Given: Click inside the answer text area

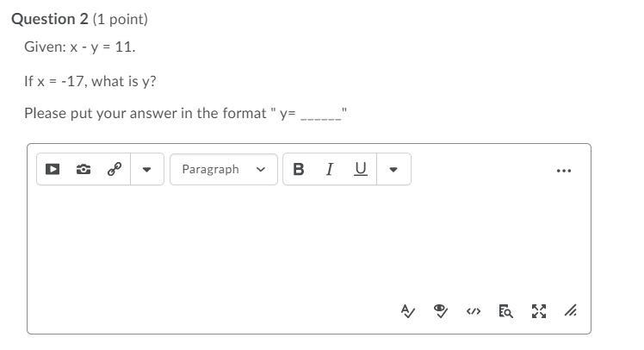Looking at the screenshot, I should 308,241.
